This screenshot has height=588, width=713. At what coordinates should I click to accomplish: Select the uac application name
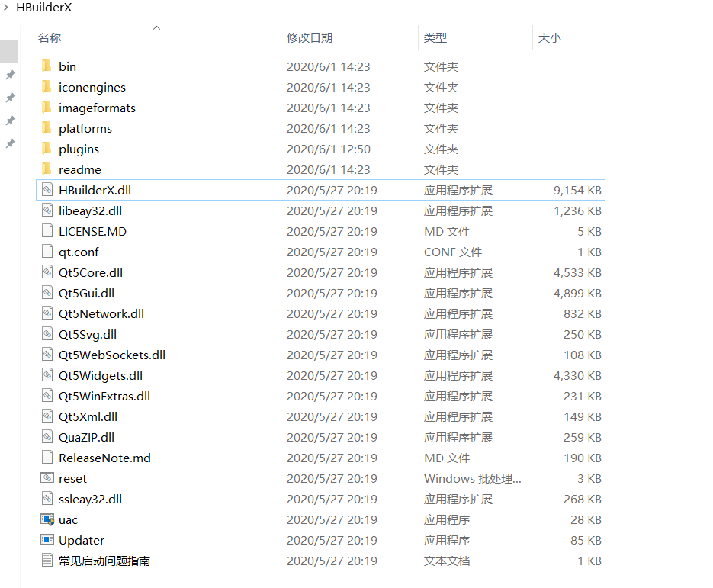point(68,520)
